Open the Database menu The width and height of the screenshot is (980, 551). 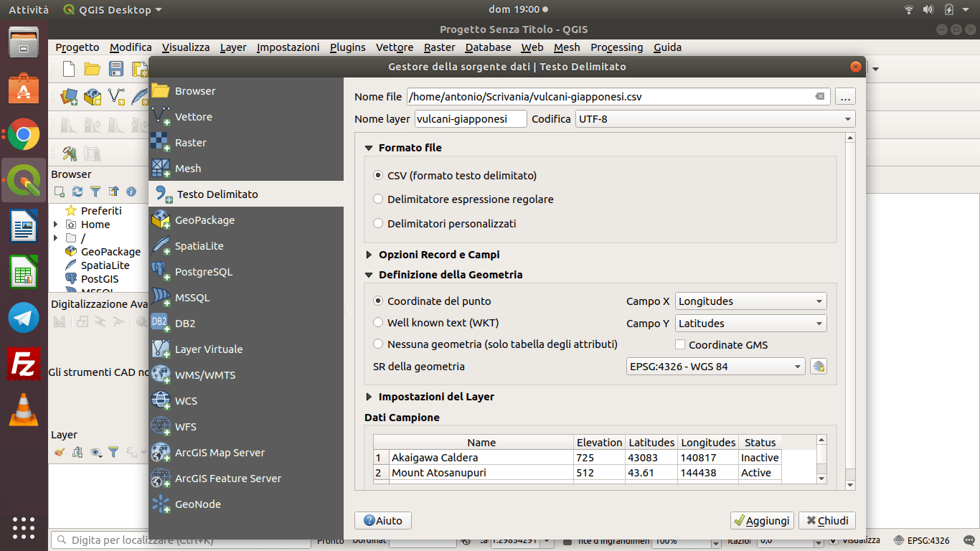coord(488,47)
